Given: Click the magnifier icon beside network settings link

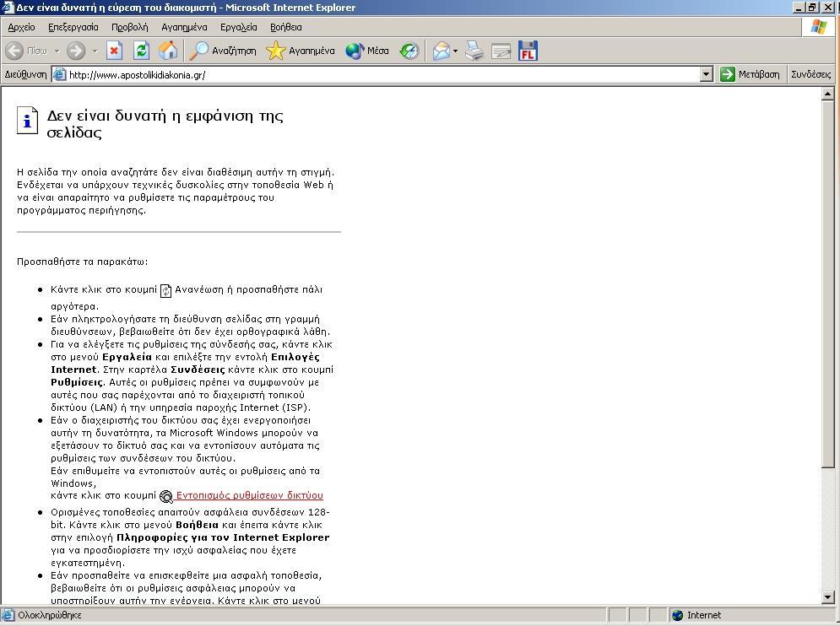Looking at the screenshot, I should tap(166, 496).
